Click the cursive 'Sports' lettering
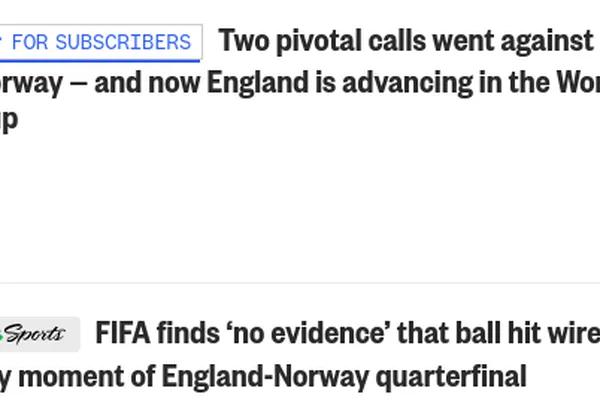This screenshot has height=400, width=600. click(x=34, y=334)
